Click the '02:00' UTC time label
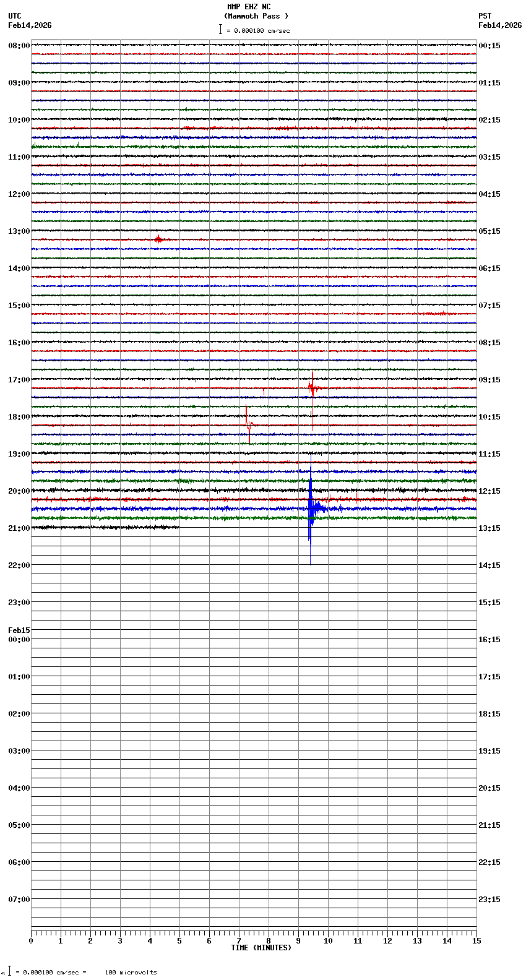Viewport: 526px width, 980px height. [19, 714]
